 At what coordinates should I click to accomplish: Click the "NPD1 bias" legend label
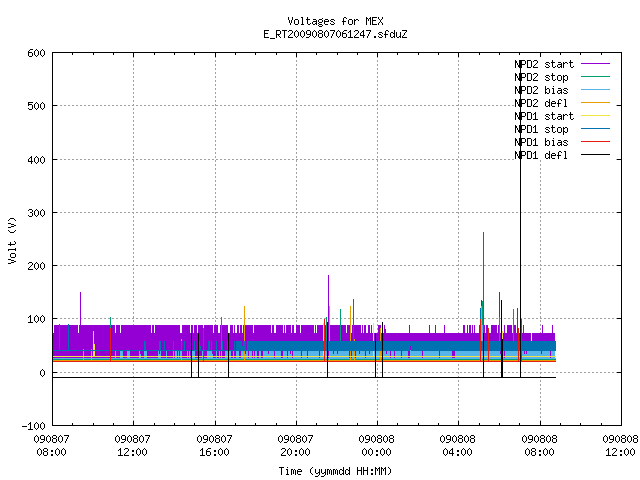(x=541, y=142)
